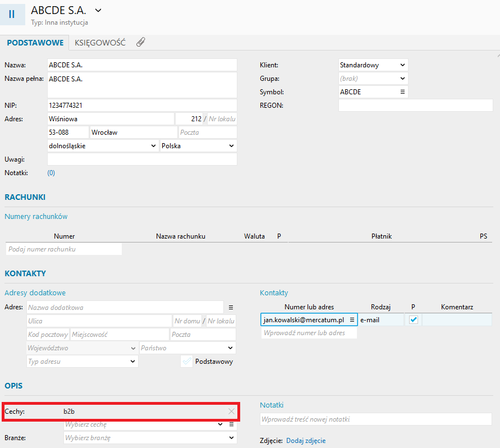The image size is (500, 448).
Task: Open the Grupa dropdown
Action: click(373, 79)
